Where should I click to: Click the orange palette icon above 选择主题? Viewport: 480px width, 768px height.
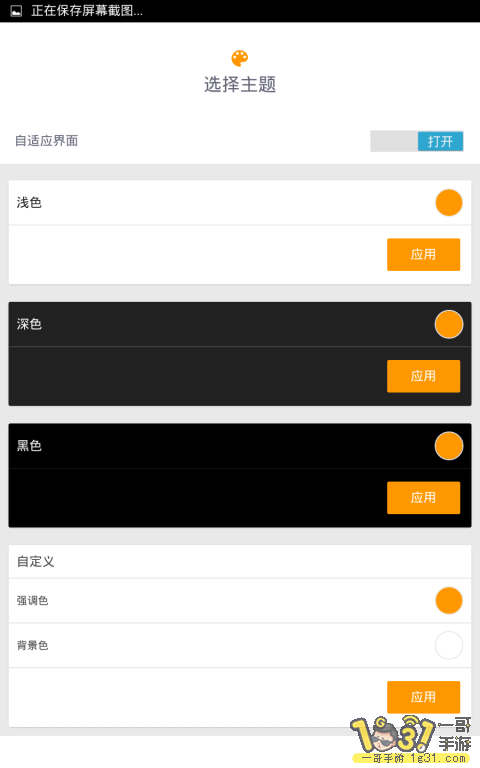pos(240,58)
